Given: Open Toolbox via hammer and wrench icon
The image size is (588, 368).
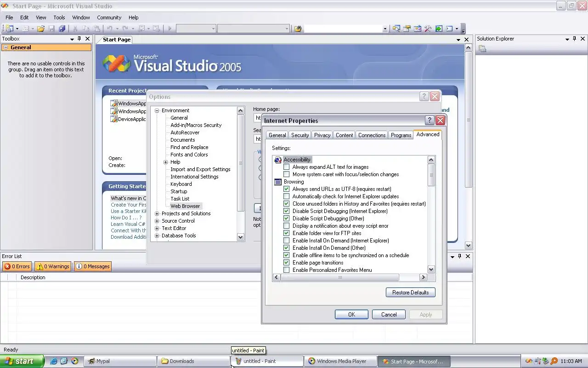Looking at the screenshot, I should [x=428, y=29].
